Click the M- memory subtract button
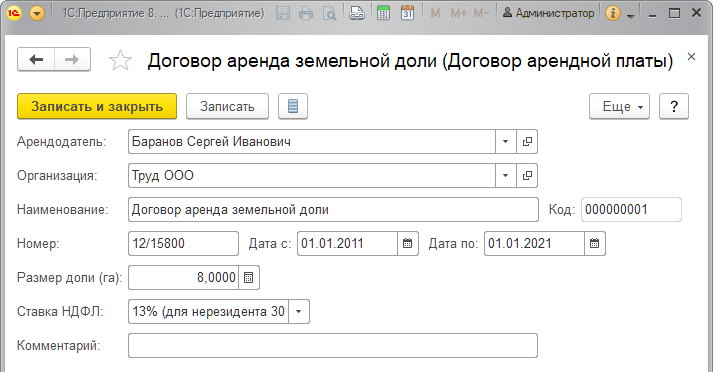The image size is (713, 372). click(x=481, y=14)
